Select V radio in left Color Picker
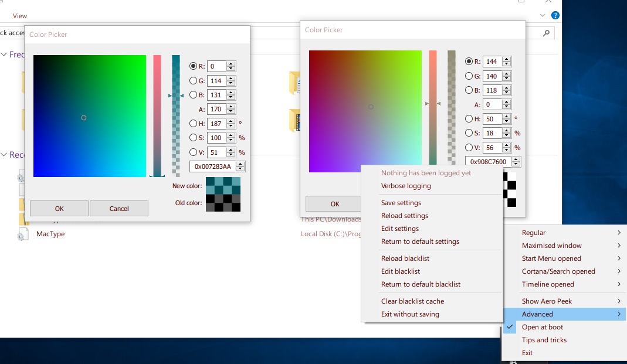The image size is (627, 364). [193, 152]
